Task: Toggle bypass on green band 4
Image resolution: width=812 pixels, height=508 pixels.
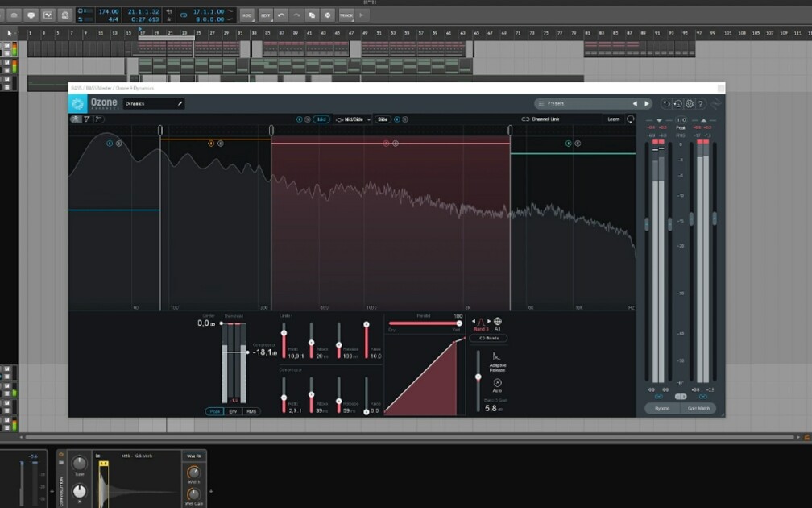Action: (x=568, y=143)
